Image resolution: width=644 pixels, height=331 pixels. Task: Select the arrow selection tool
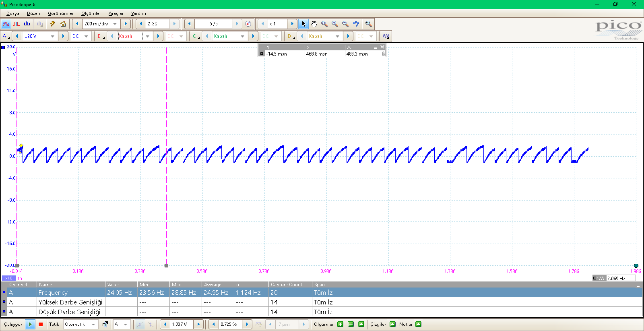(303, 24)
